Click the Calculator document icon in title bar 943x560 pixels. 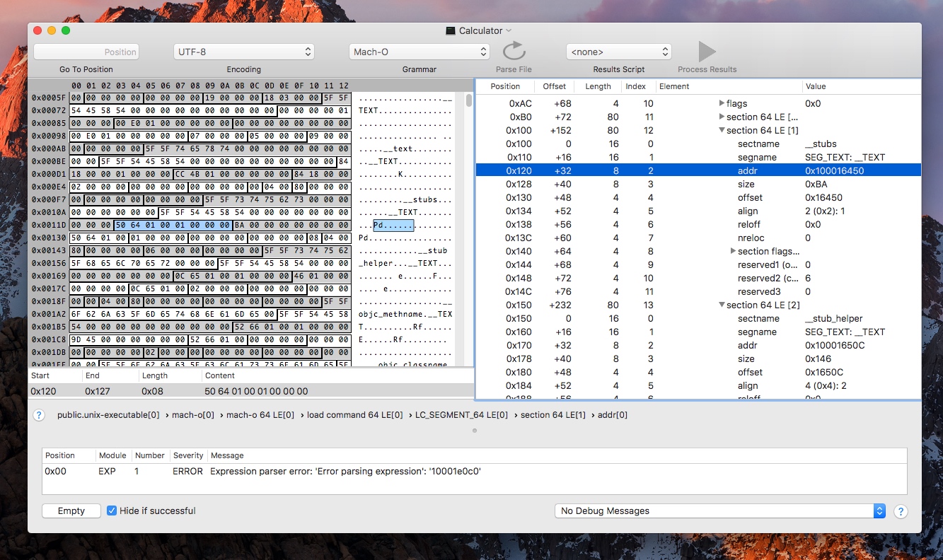click(x=450, y=30)
